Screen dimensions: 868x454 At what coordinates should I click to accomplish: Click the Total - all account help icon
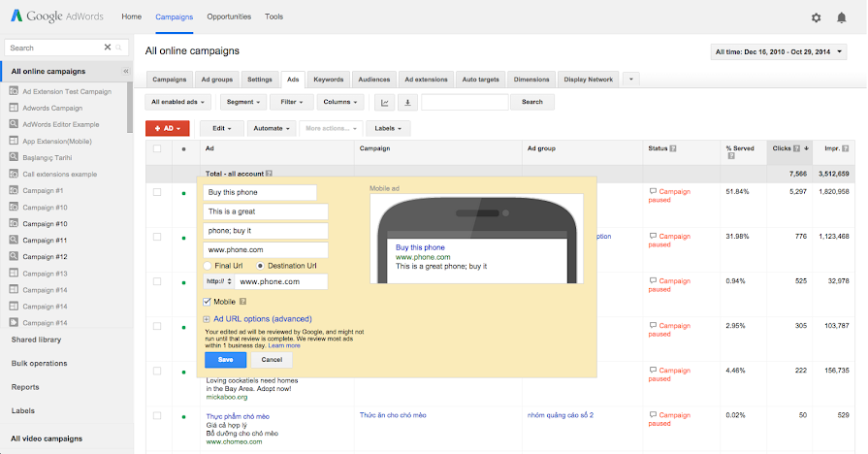click(x=269, y=174)
